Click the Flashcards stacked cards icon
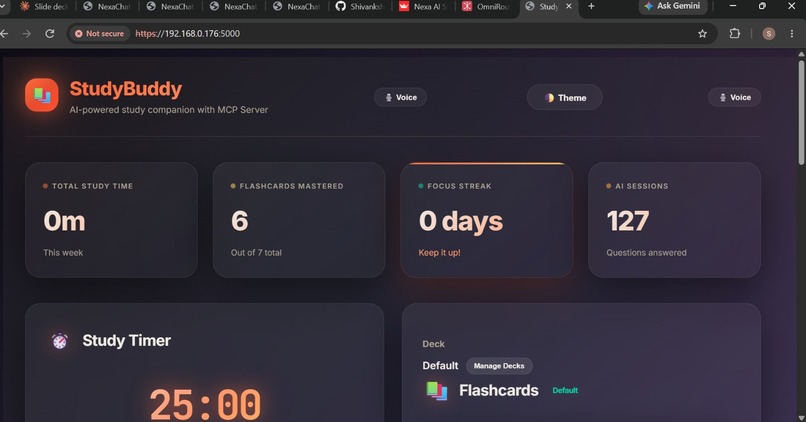This screenshot has width=806, height=422. [x=436, y=391]
